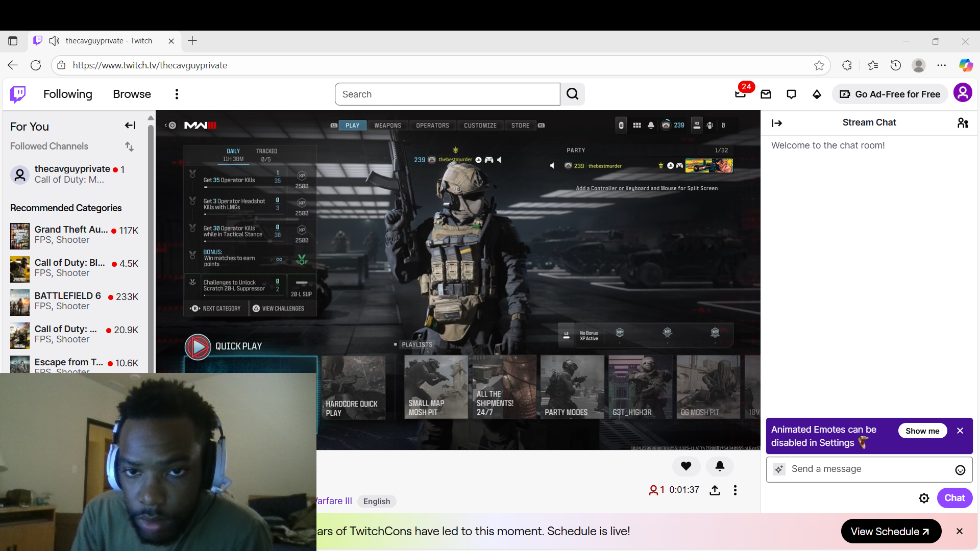This screenshot has width=980, height=551.
Task: Share the stream with the upload icon
Action: 715,490
